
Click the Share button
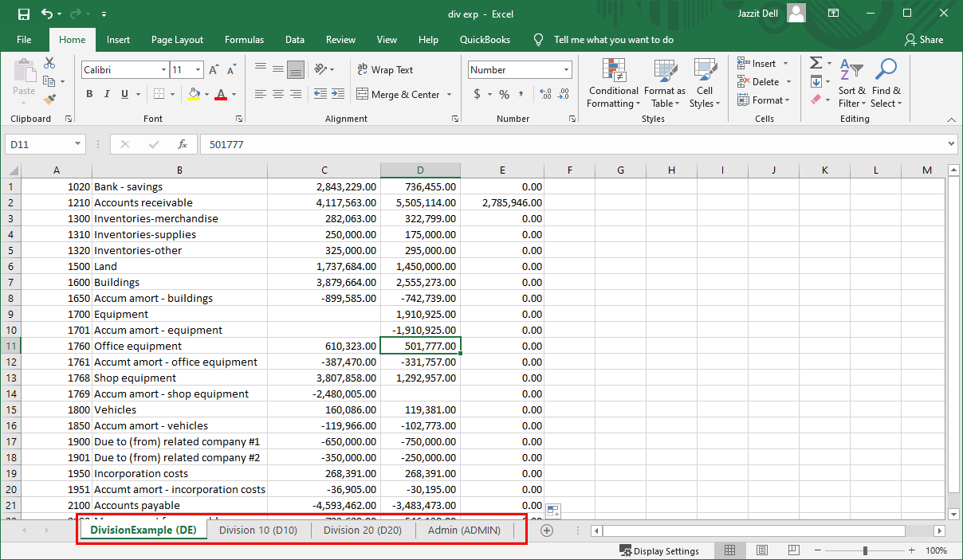924,40
